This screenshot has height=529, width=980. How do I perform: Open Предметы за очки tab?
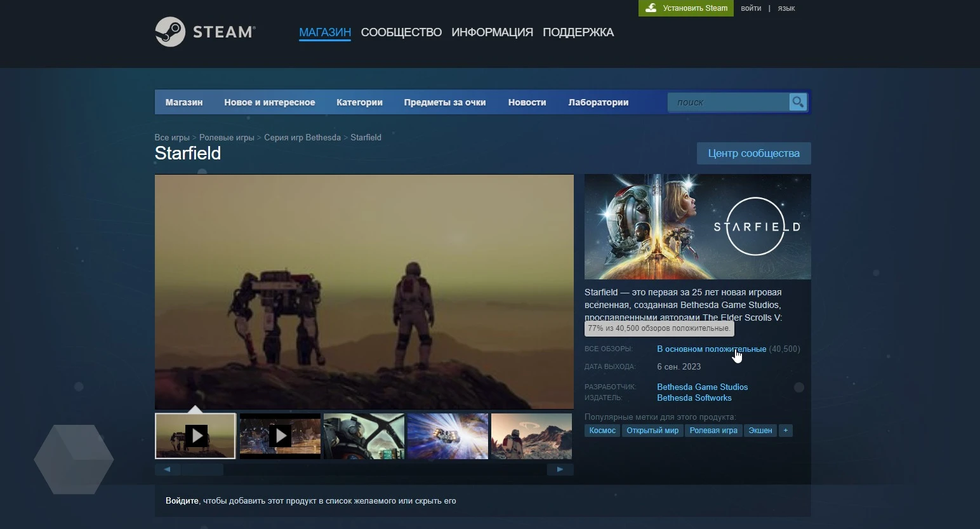pos(445,102)
